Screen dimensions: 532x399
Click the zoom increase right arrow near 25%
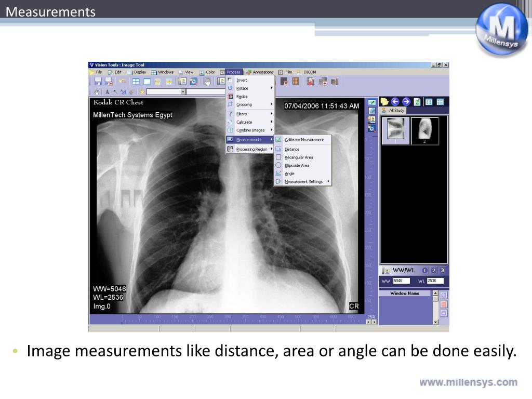click(374, 322)
